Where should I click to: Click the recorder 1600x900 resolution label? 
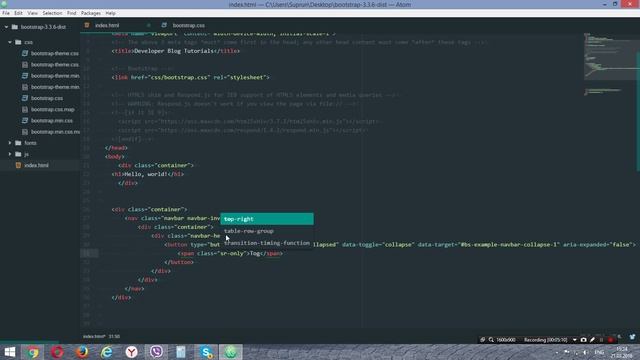tap(506, 340)
